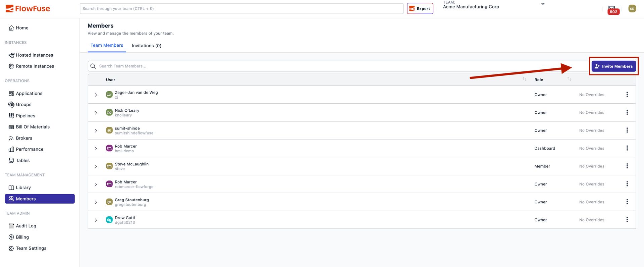
Task: Go to Audit Log in sidebar
Action: [26, 226]
